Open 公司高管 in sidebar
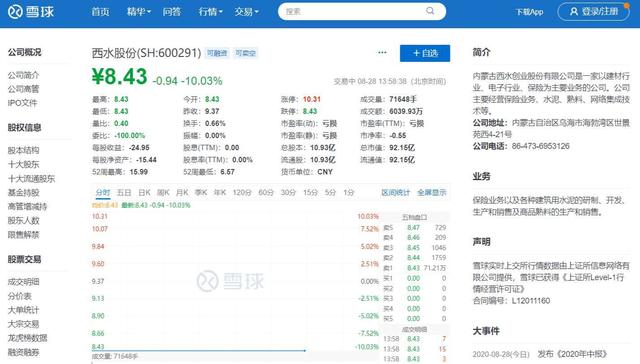 click(x=23, y=89)
